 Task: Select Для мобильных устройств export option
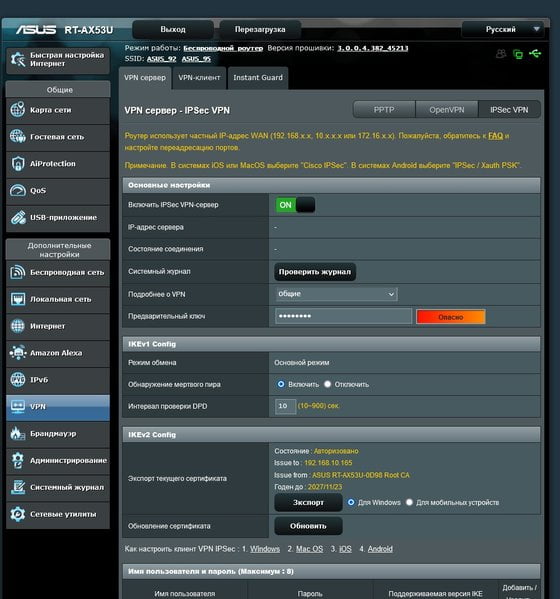coord(409,502)
